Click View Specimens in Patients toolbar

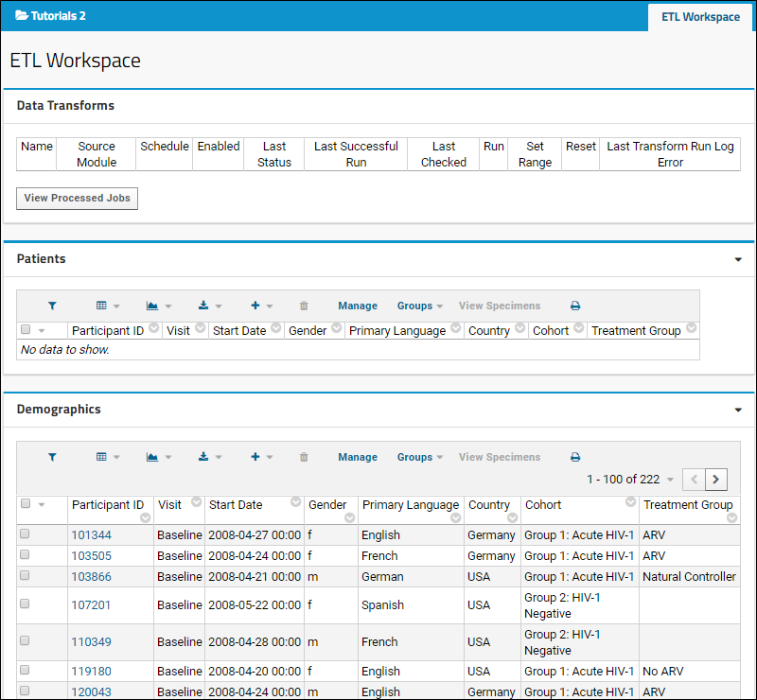pyautogui.click(x=500, y=306)
